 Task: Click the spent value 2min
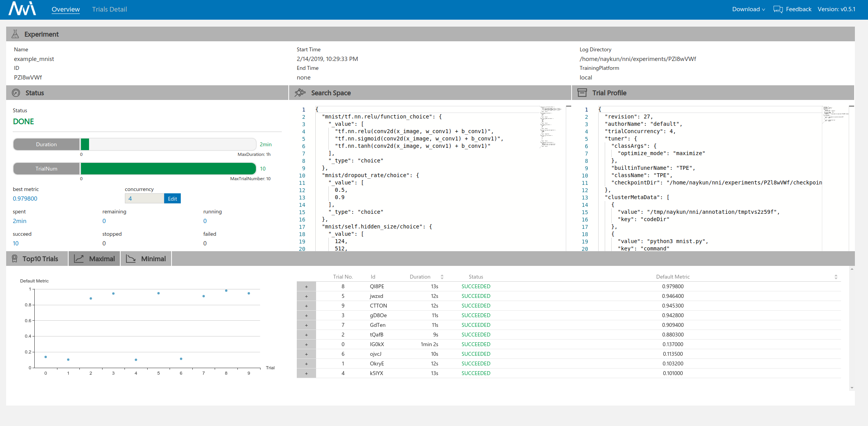tap(20, 221)
